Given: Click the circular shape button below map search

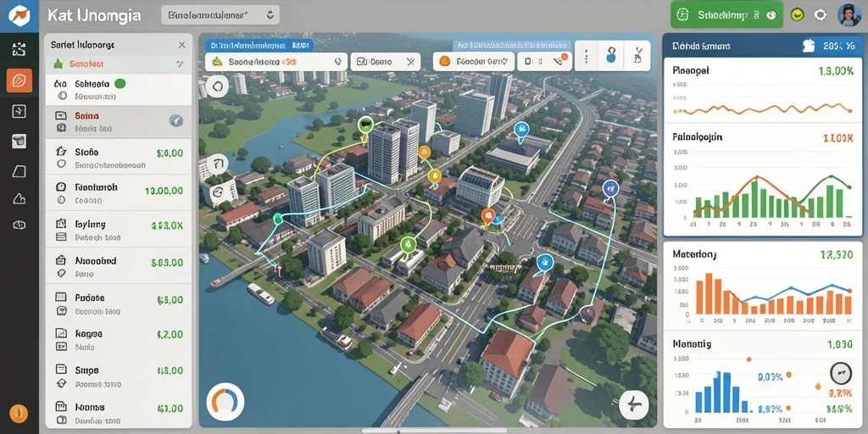Looking at the screenshot, I should (x=217, y=86).
